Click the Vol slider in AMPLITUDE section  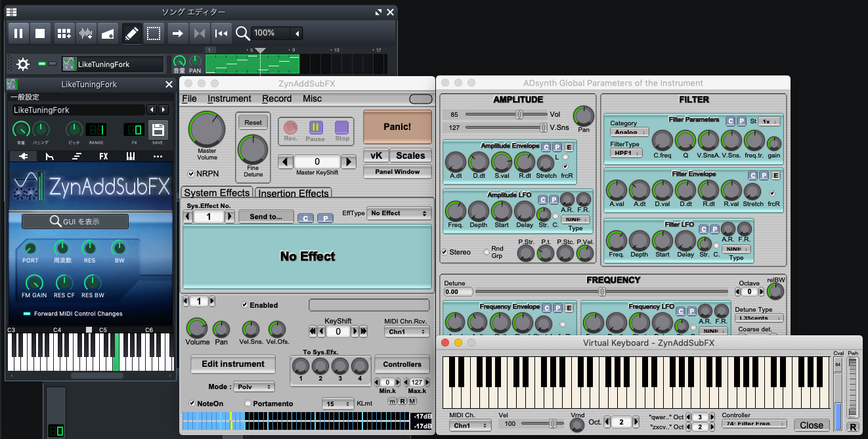tap(506, 114)
